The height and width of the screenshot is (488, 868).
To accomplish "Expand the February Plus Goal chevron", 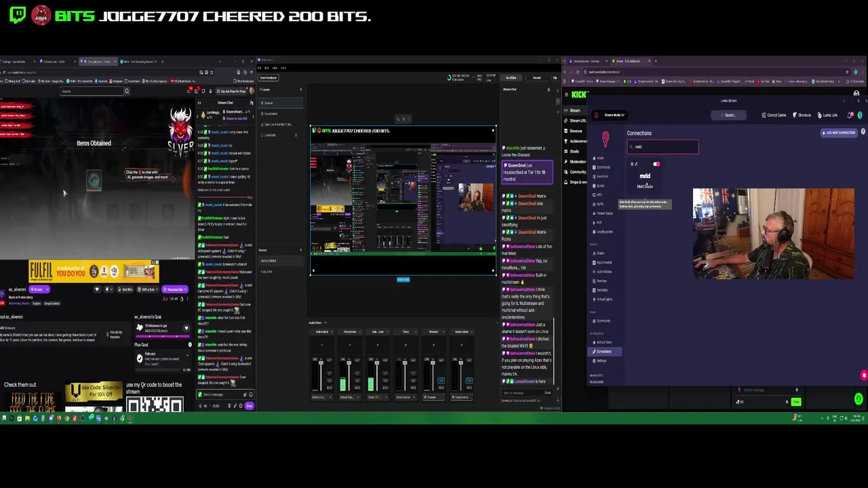I will 187,355.
